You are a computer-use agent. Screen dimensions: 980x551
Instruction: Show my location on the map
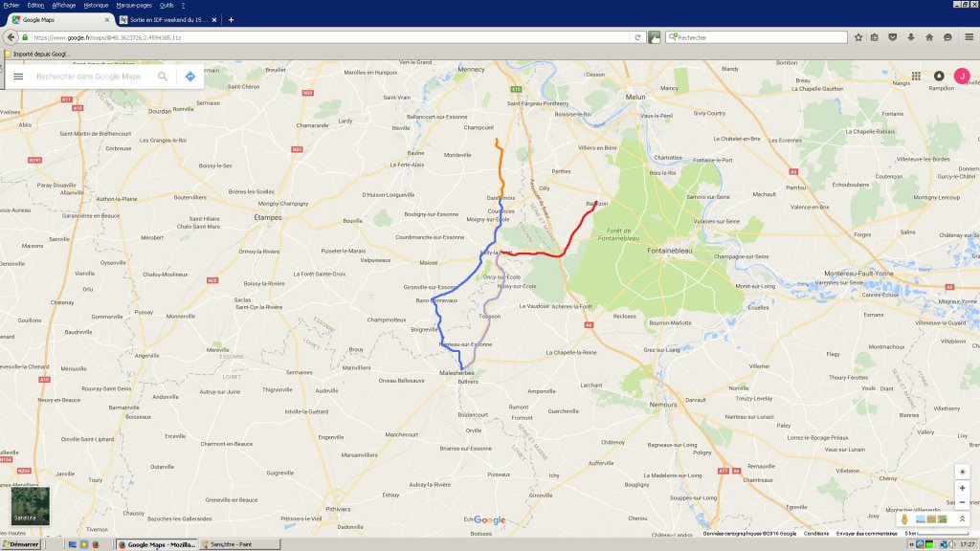(962, 472)
